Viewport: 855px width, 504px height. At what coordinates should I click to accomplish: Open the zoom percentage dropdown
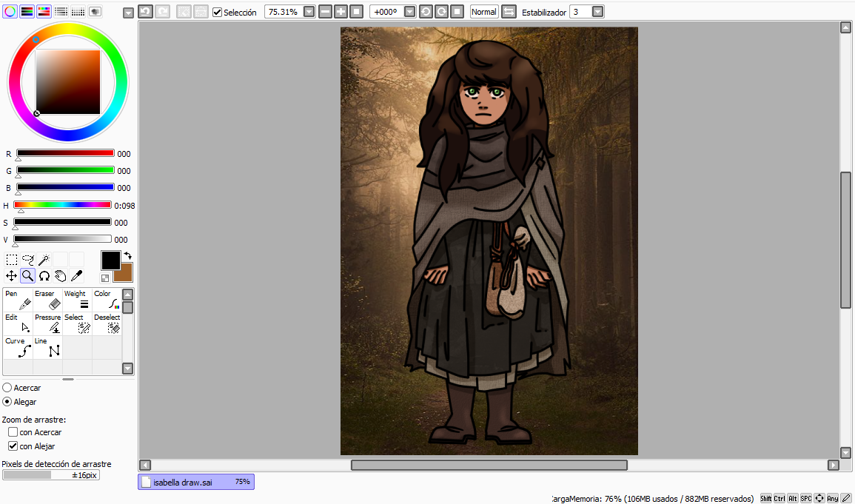309,12
